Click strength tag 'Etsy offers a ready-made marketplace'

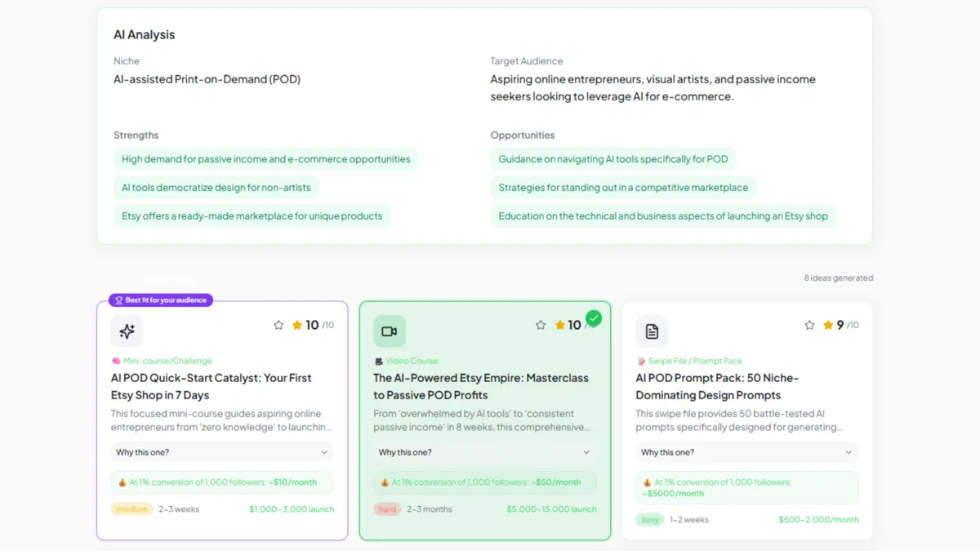[252, 216]
